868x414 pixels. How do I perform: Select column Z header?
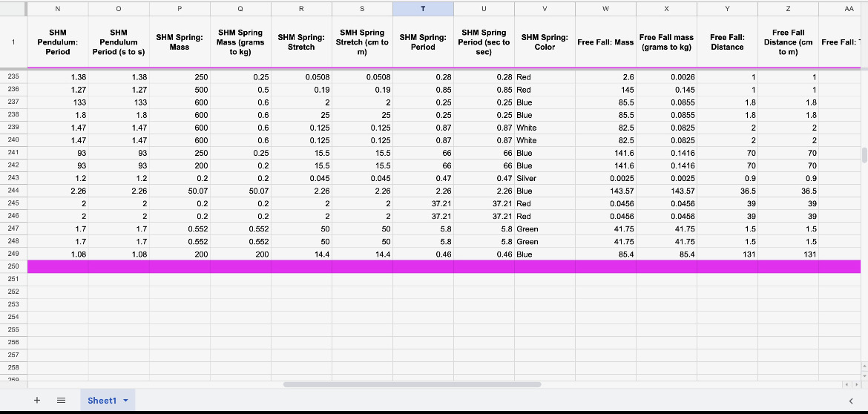coord(789,9)
